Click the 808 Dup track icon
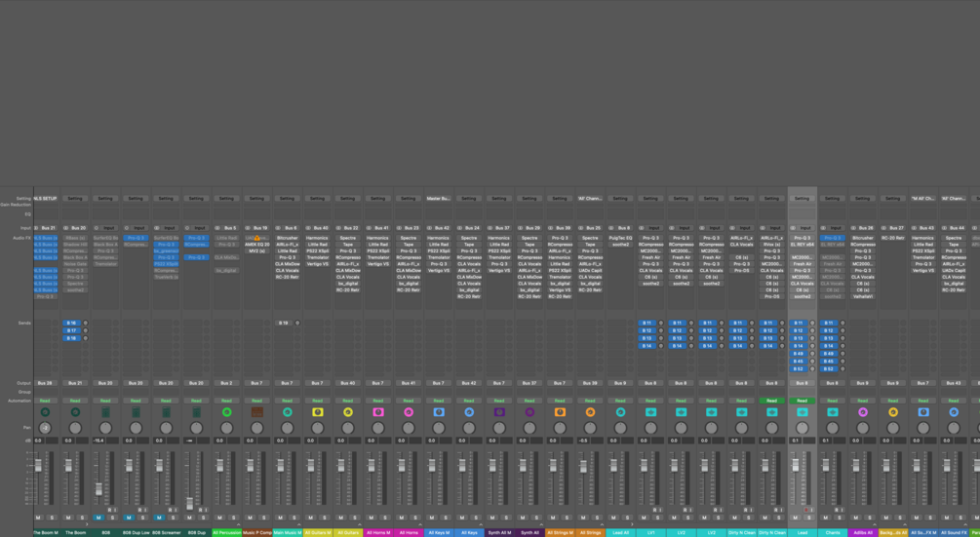The height and width of the screenshot is (537, 980). (196, 412)
